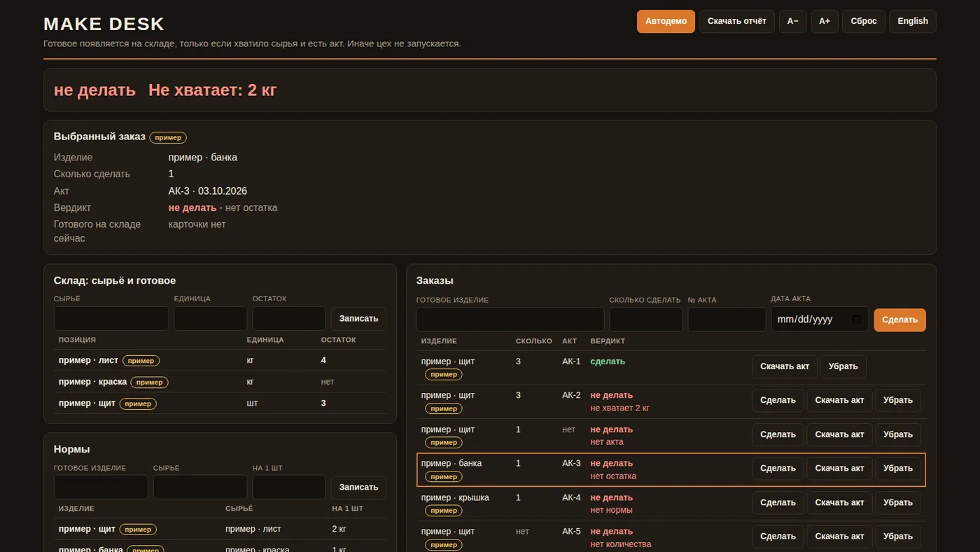The width and height of the screenshot is (980, 552).
Task: Run Сделать for банка order АК-3
Action: (778, 469)
